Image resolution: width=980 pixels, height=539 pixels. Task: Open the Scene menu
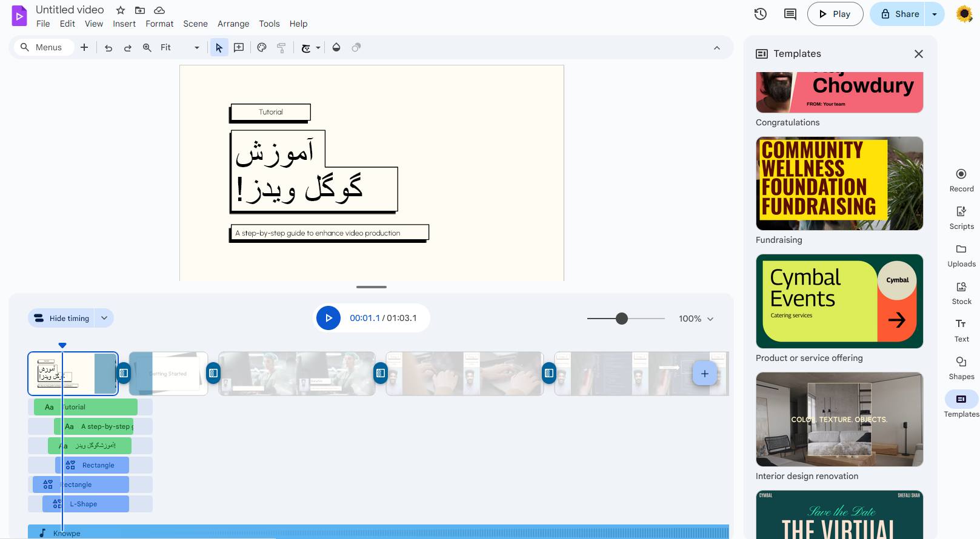tap(195, 24)
